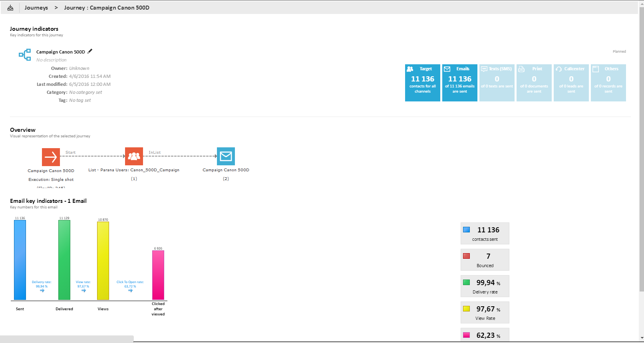
Task: Click the pink Clicked after viewed bar
Action: click(158, 275)
